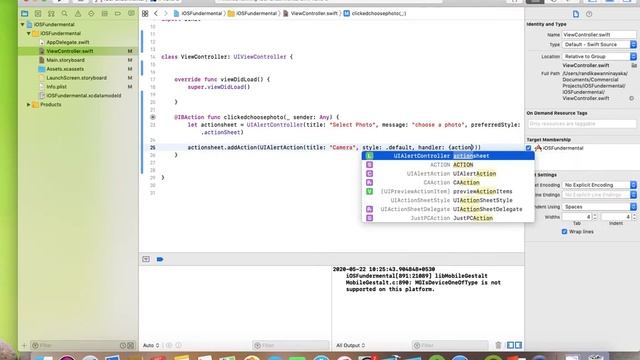
Task: Open Main.storyboard file
Action: (x=66, y=60)
